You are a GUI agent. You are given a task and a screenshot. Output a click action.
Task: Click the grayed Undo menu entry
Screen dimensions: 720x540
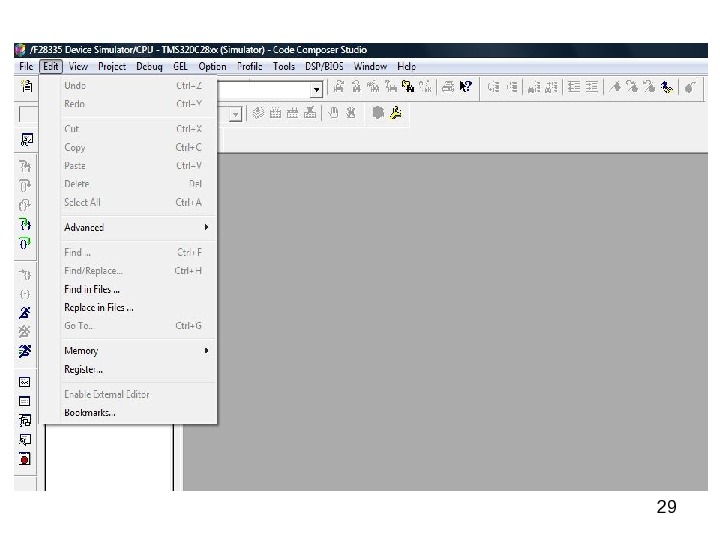click(x=137, y=85)
